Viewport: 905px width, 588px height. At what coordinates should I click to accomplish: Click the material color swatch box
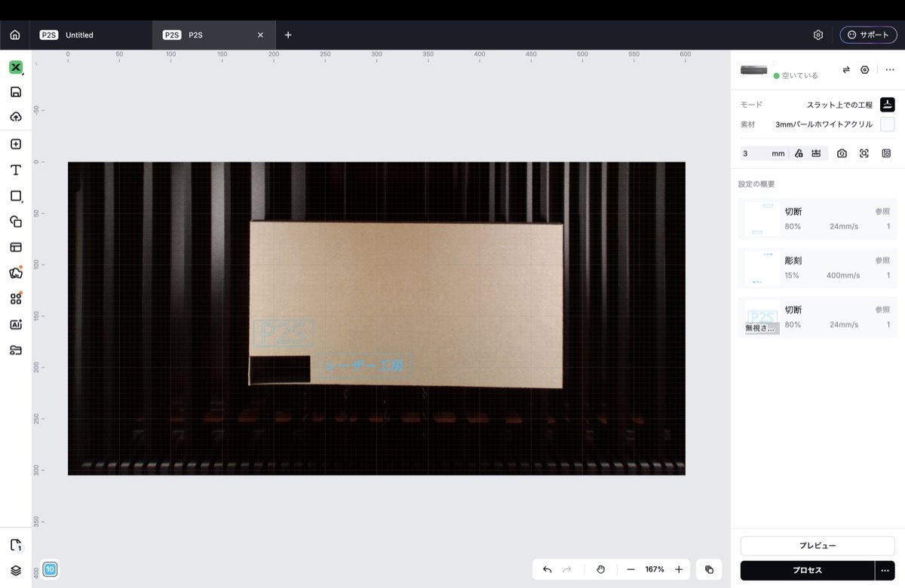pos(888,124)
